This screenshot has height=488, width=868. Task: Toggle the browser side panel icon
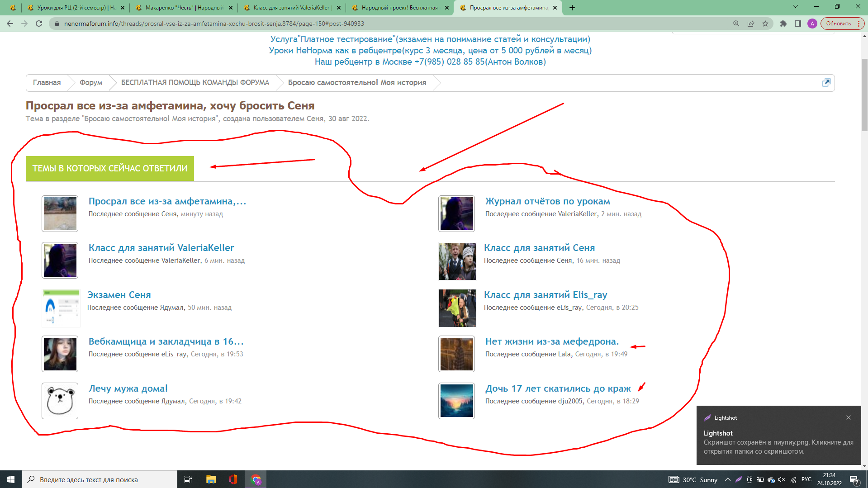click(x=798, y=24)
